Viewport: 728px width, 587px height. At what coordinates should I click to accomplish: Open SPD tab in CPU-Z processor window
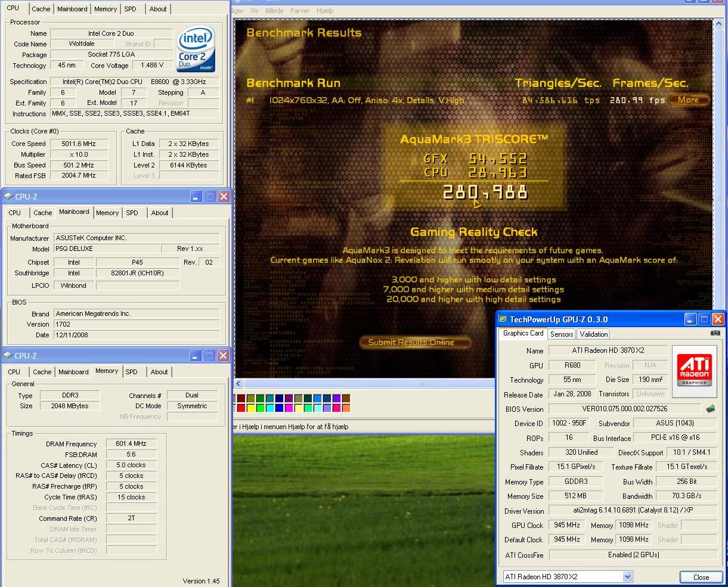point(130,9)
